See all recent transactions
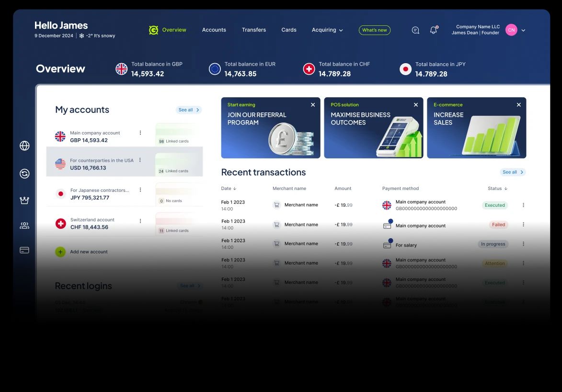Screen dimensions: 562x392 (x=513, y=172)
